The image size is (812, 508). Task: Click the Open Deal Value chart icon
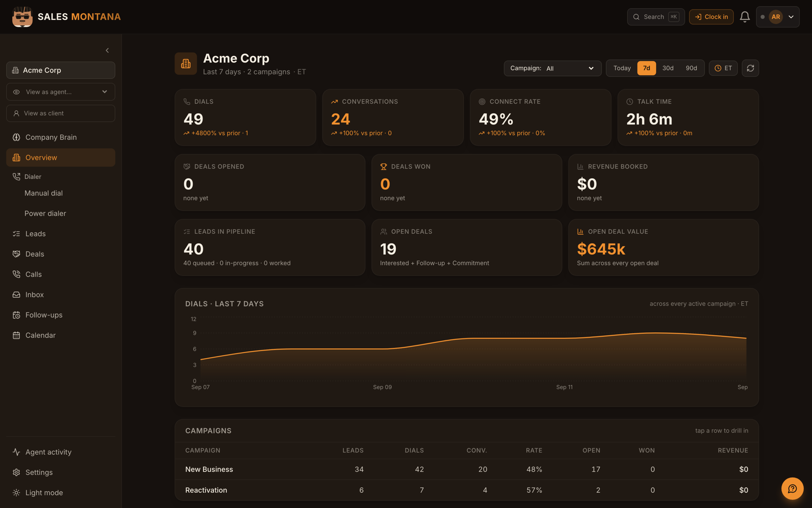581,232
